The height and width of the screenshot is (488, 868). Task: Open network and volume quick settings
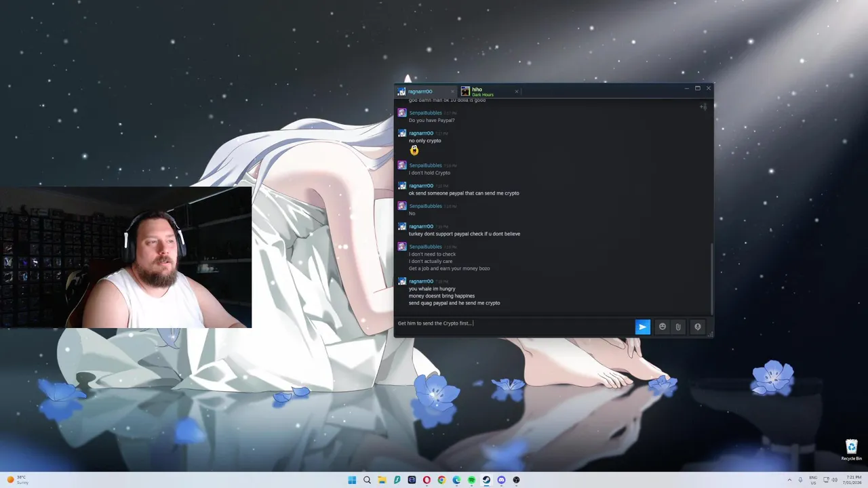[x=830, y=480]
